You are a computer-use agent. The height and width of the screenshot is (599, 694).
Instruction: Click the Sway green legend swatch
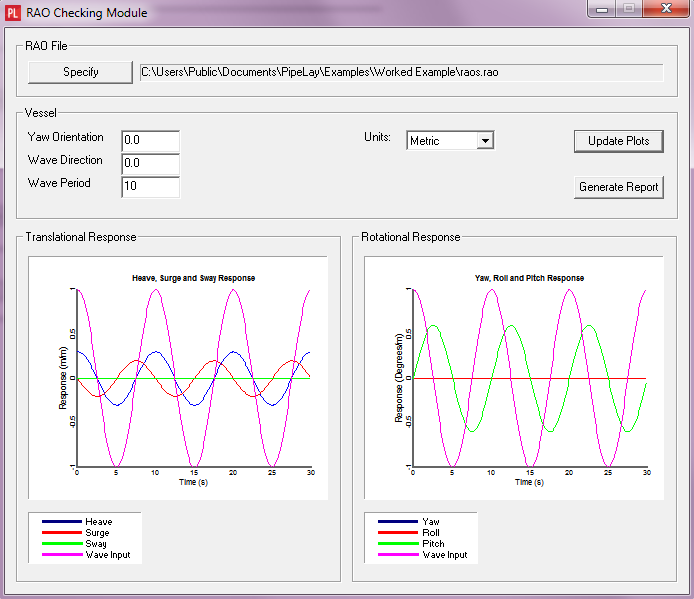point(60,544)
